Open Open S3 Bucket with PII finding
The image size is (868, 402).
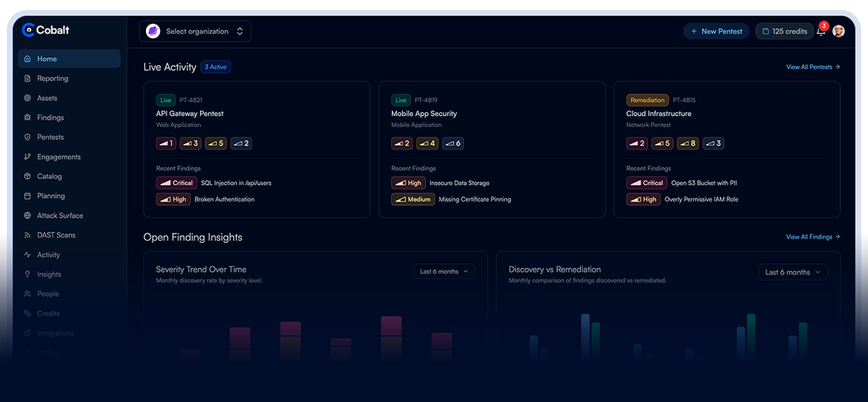pyautogui.click(x=704, y=183)
